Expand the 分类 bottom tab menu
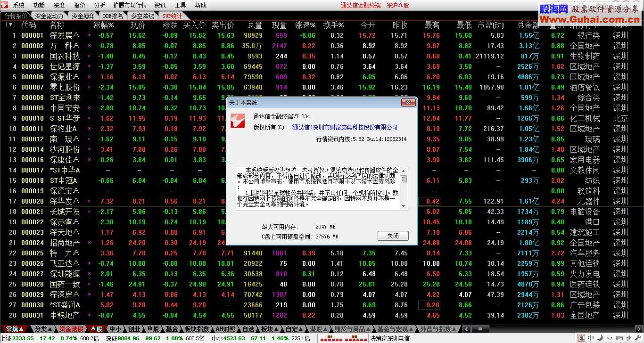This screenshot has height=343, width=644. [x=43, y=329]
